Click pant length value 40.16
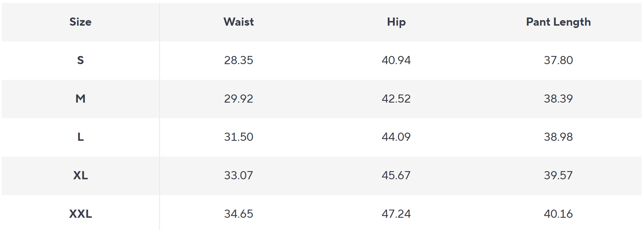Image resolution: width=644 pixels, height=230 pixels. click(558, 214)
